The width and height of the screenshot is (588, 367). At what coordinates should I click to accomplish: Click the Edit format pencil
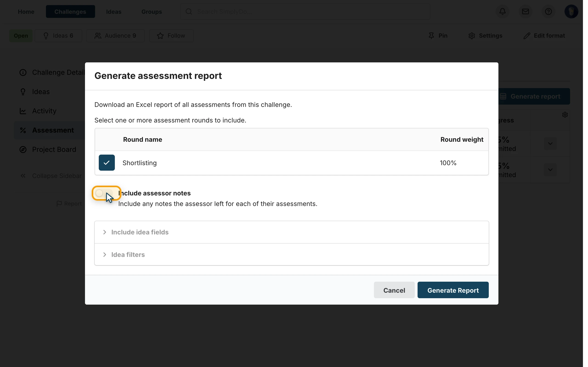tap(526, 36)
